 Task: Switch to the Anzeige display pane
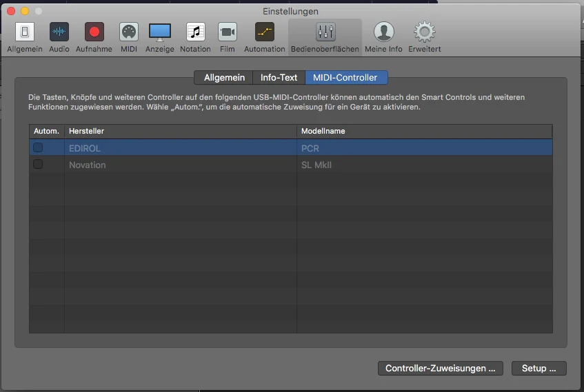coord(160,32)
